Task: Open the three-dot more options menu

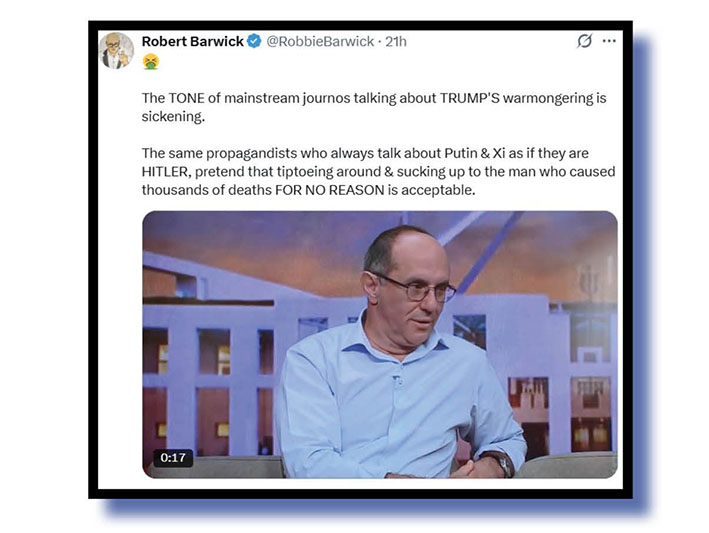Action: pyautogui.click(x=609, y=41)
